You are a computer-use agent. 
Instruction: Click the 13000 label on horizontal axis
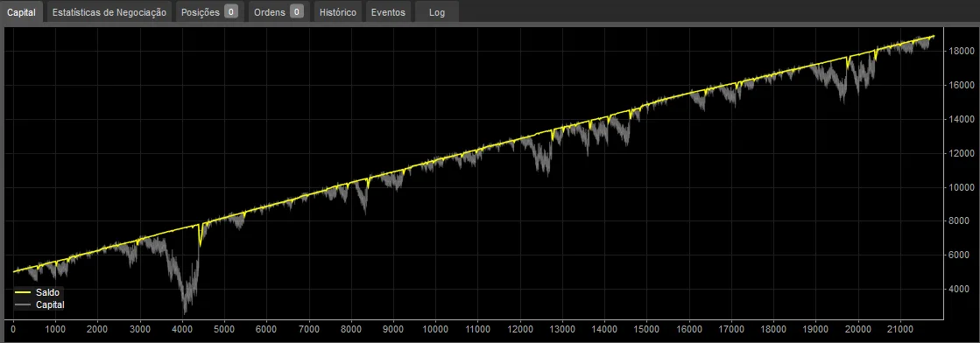(562, 329)
